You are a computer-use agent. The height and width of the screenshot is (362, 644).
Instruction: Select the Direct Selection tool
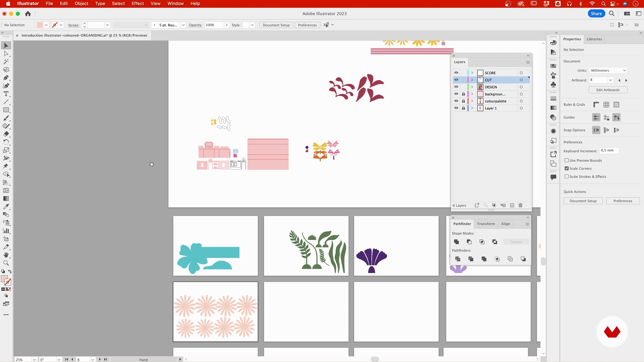6,54
